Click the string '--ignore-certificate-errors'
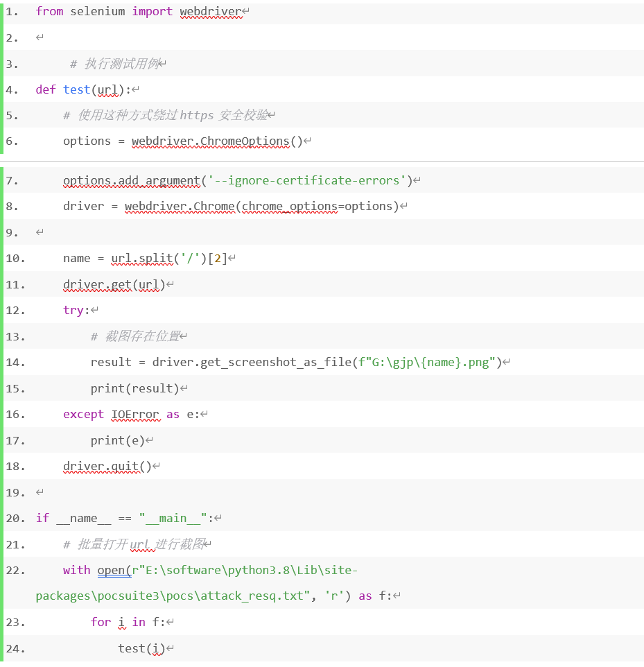644x667 pixels. (x=306, y=181)
